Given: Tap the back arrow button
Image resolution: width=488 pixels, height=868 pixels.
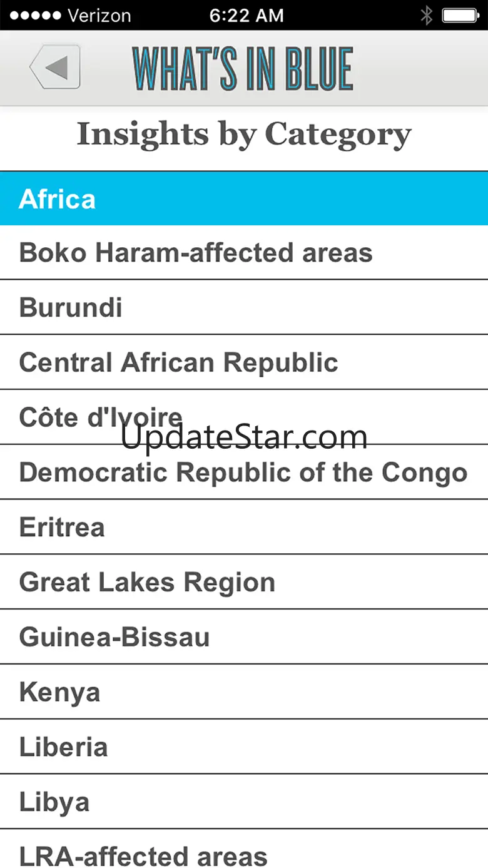Looking at the screenshot, I should (x=55, y=68).
